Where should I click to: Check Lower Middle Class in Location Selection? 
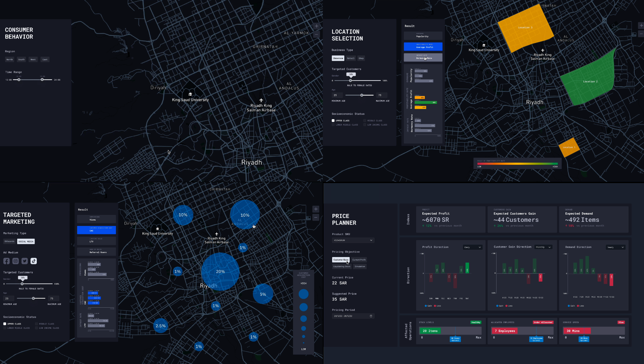333,125
